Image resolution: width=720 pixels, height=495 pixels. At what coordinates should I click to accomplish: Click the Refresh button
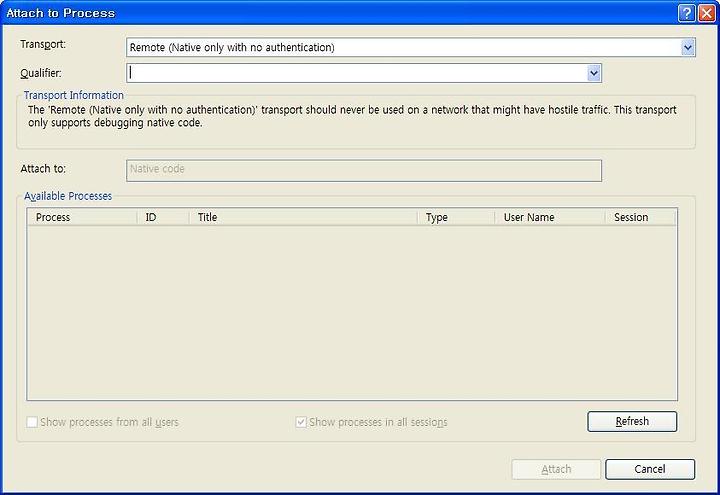tap(632, 422)
